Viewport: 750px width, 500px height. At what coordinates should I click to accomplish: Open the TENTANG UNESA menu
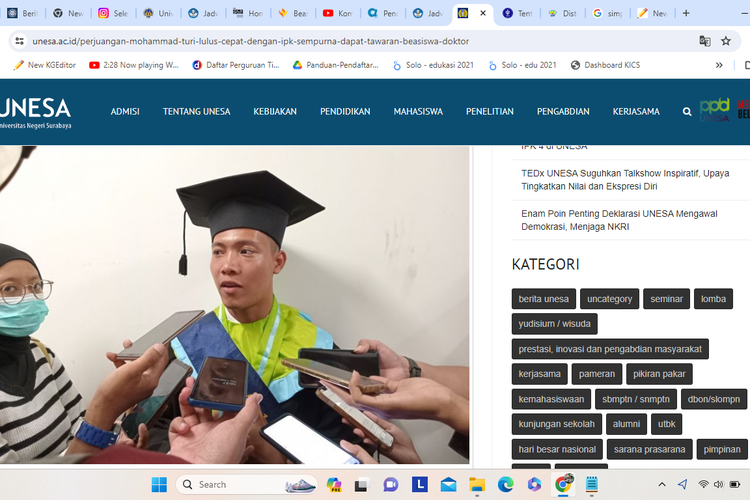pos(196,112)
